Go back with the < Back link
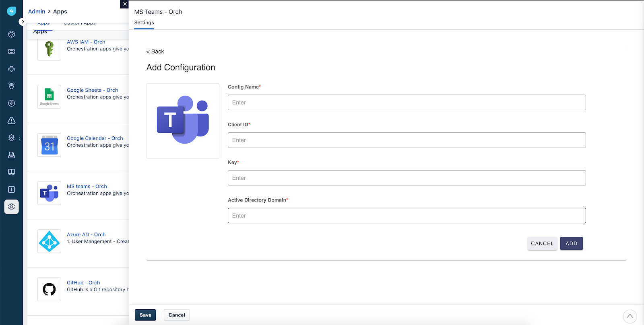The width and height of the screenshot is (644, 325). pos(155,51)
